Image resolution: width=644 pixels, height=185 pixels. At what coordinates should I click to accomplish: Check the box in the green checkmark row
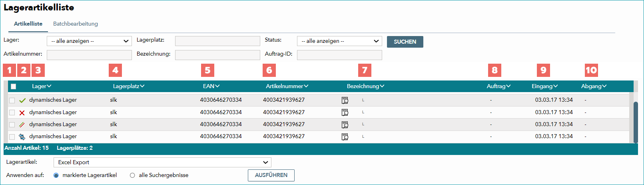[x=12, y=101]
